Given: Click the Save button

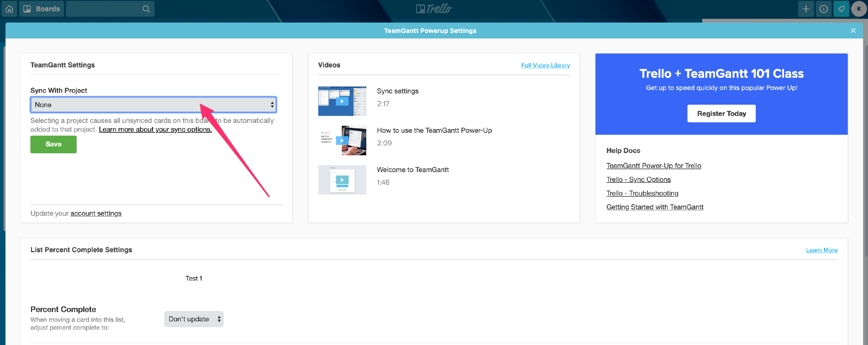Looking at the screenshot, I should click(54, 144).
